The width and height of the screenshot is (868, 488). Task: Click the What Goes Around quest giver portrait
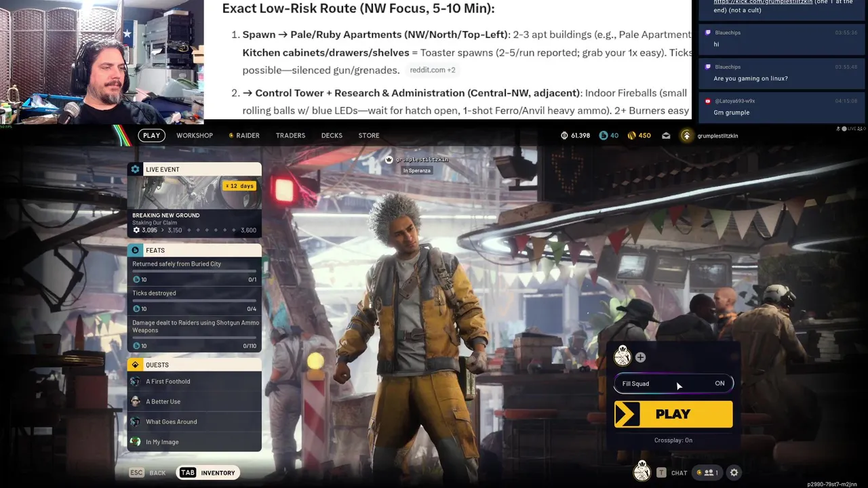(136, 422)
